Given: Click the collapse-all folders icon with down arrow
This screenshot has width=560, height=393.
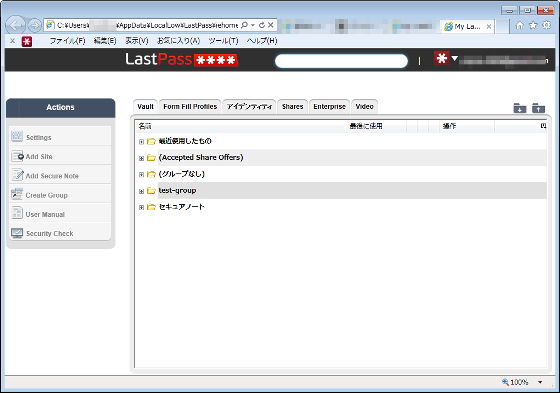Looking at the screenshot, I should [x=520, y=108].
